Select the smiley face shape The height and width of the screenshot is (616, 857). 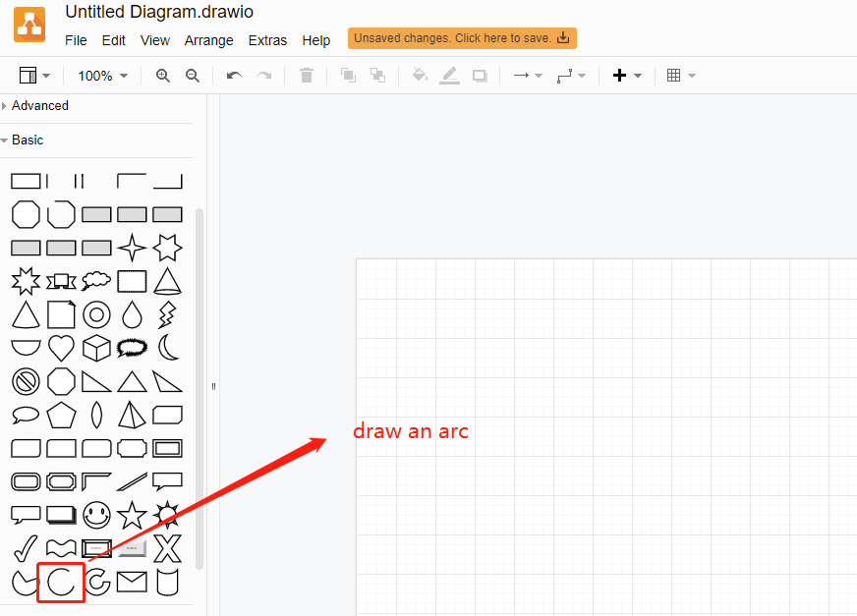click(95, 515)
